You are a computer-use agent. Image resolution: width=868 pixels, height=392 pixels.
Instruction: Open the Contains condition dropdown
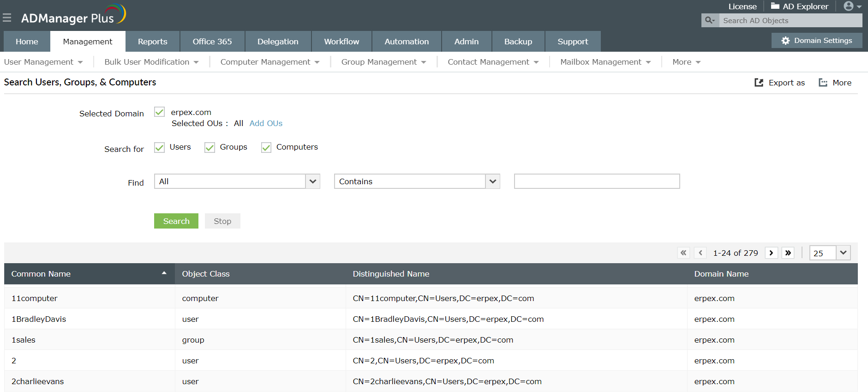(x=417, y=181)
